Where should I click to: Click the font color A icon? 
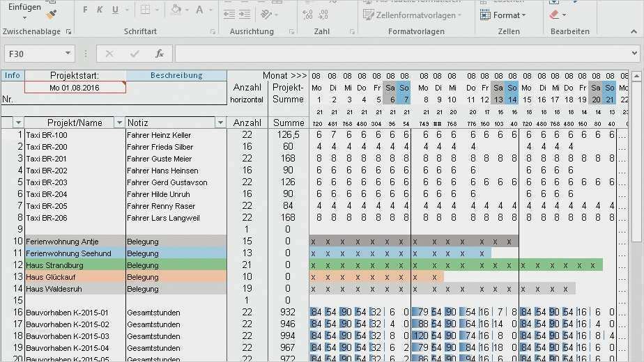point(199,10)
